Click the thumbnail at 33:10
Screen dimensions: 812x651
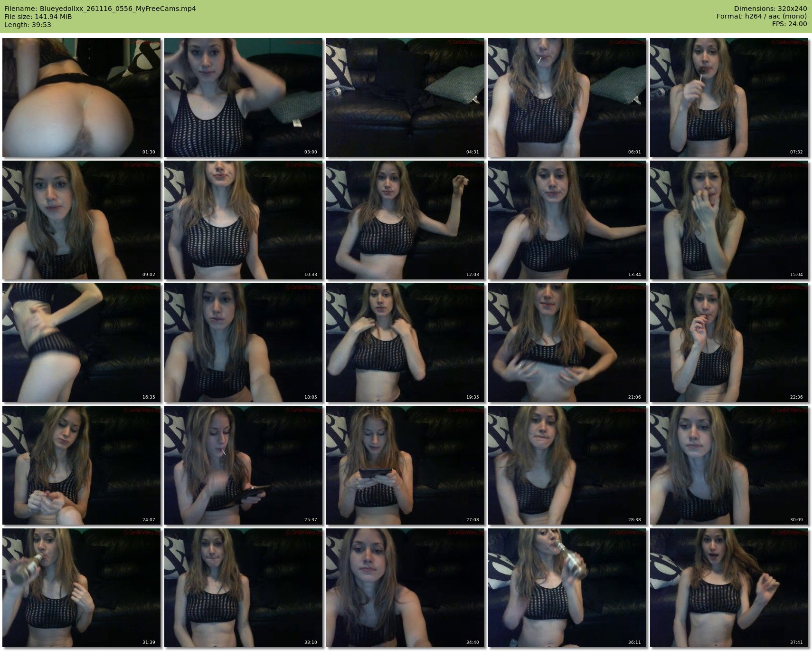click(243, 588)
